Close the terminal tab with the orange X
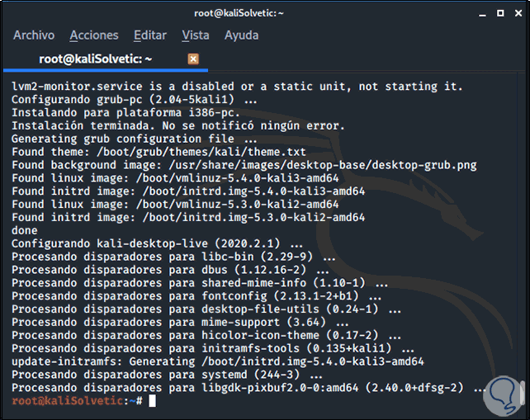Screen dimensions: 530x420 point(193,59)
